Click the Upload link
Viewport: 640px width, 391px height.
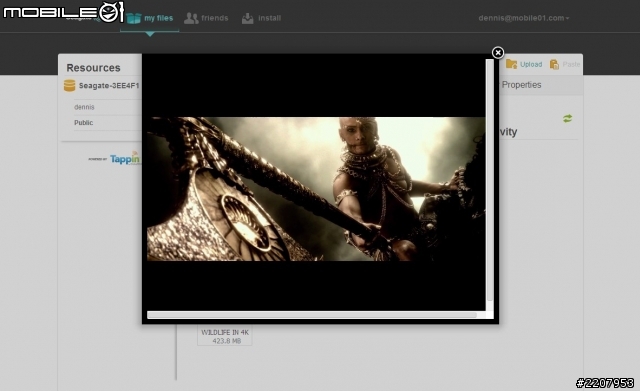pos(531,64)
